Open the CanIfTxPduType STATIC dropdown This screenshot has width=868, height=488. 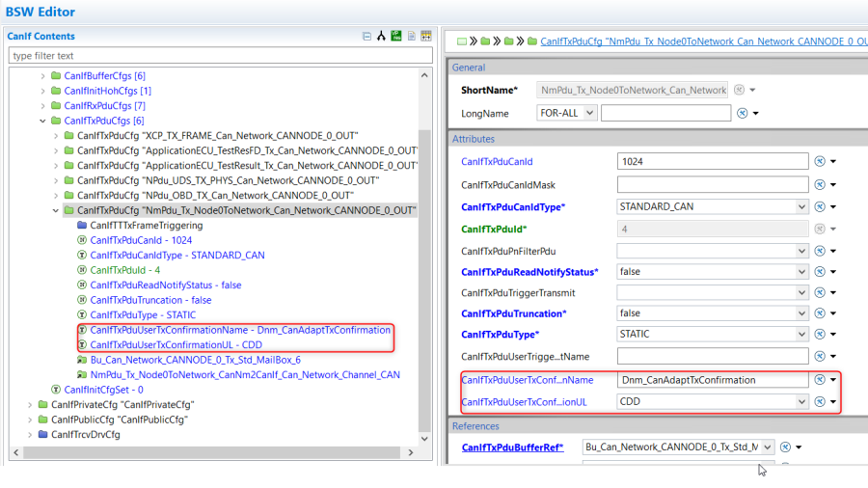tap(801, 335)
